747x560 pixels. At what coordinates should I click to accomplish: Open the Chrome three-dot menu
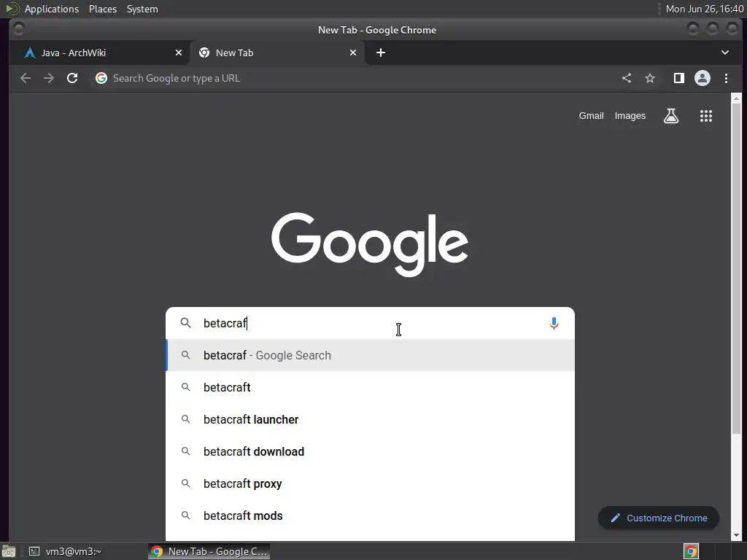click(726, 78)
